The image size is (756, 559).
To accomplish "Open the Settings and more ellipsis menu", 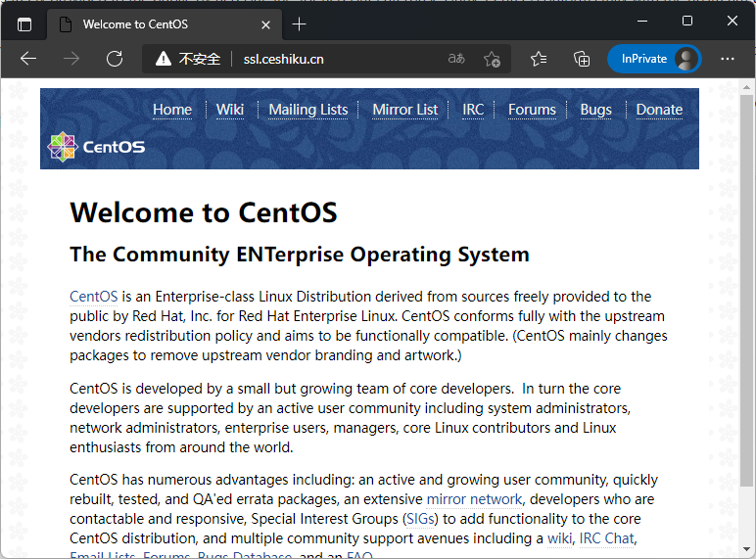I will click(727, 59).
